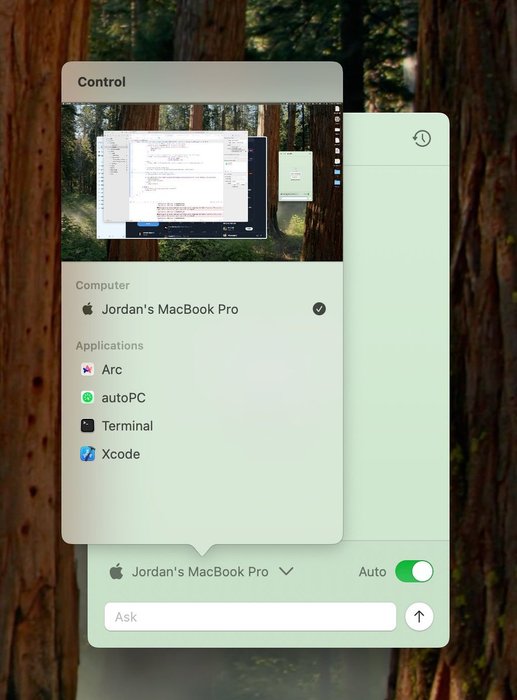
Task: Pick the autoPC text label
Action: pyautogui.click(x=124, y=398)
